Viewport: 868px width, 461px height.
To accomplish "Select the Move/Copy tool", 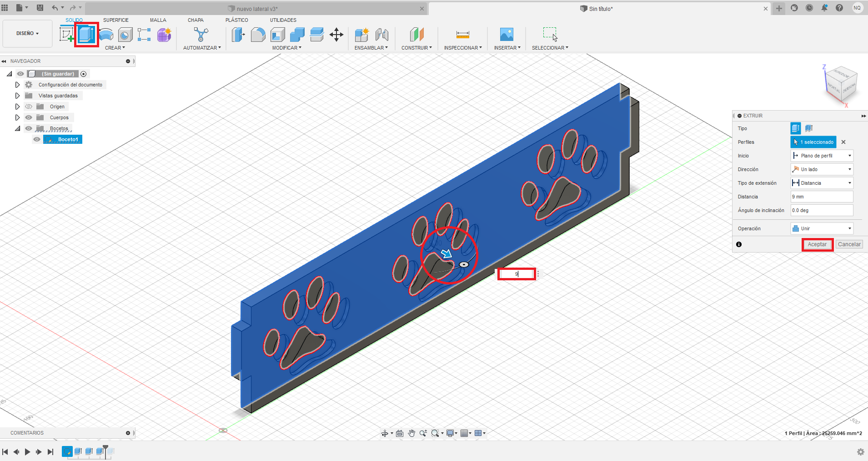I will coord(336,35).
